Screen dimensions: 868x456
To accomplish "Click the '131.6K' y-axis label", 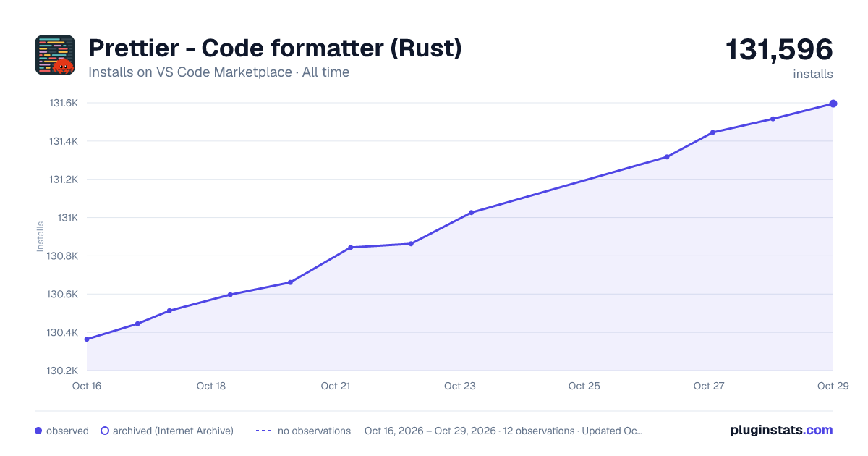I will 64,103.
